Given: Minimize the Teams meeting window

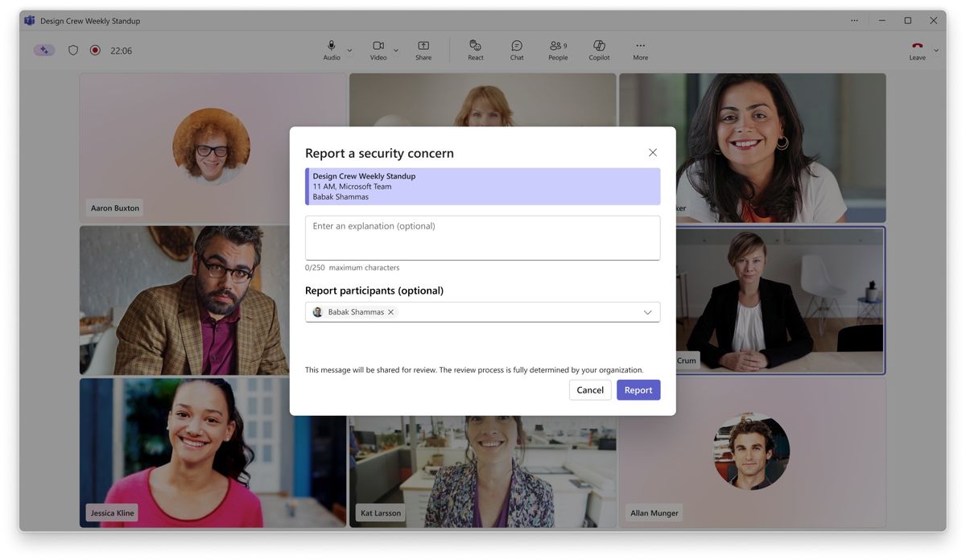Looking at the screenshot, I should coord(882,20).
